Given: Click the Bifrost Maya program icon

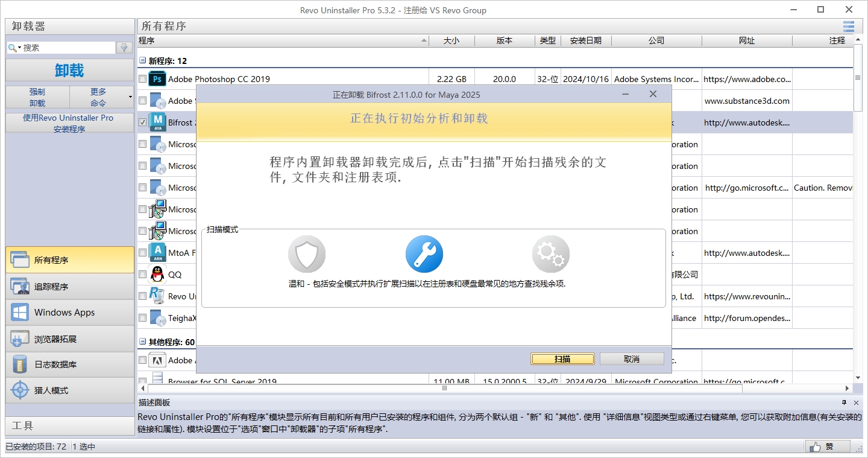Looking at the screenshot, I should [157, 122].
